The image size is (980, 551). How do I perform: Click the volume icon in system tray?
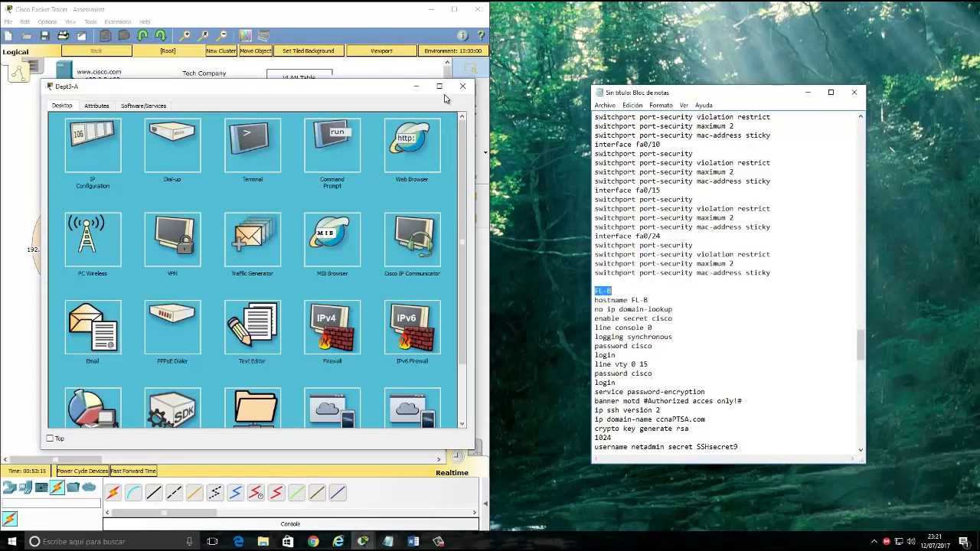pyautogui.click(x=911, y=541)
